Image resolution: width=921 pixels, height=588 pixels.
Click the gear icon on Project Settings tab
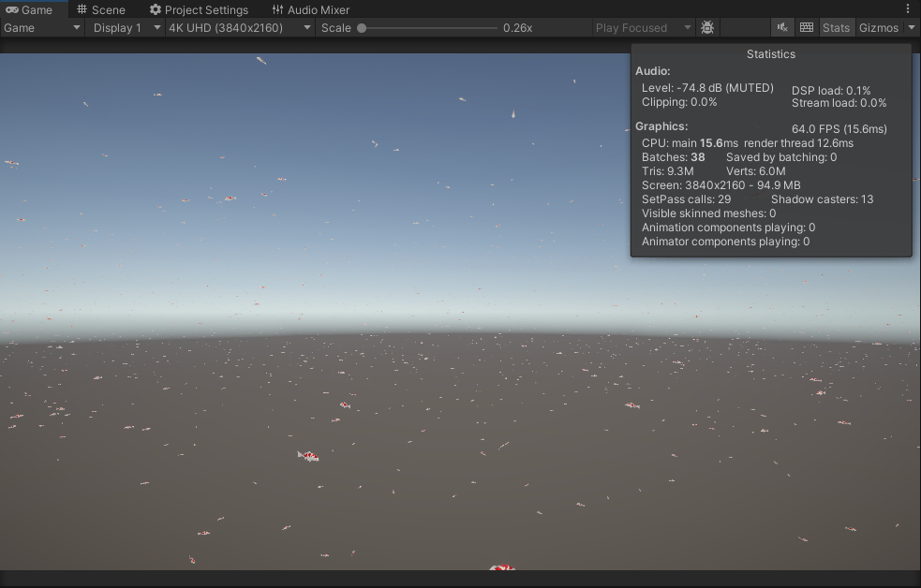coord(156,9)
